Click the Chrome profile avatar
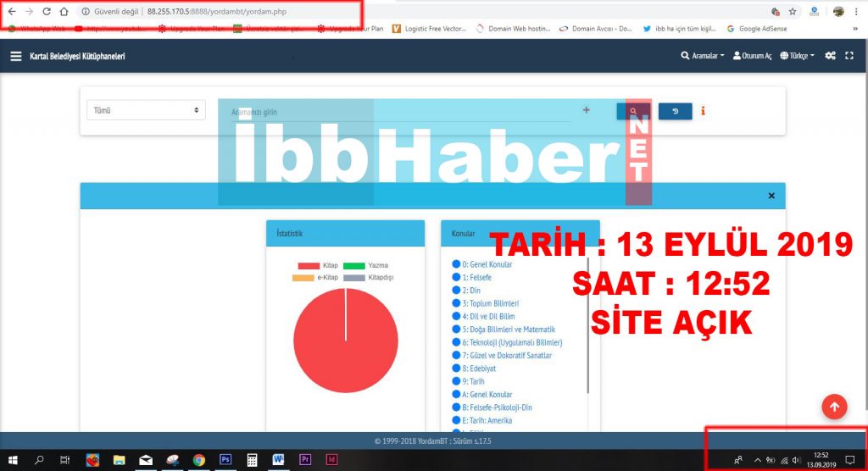 tap(838, 11)
